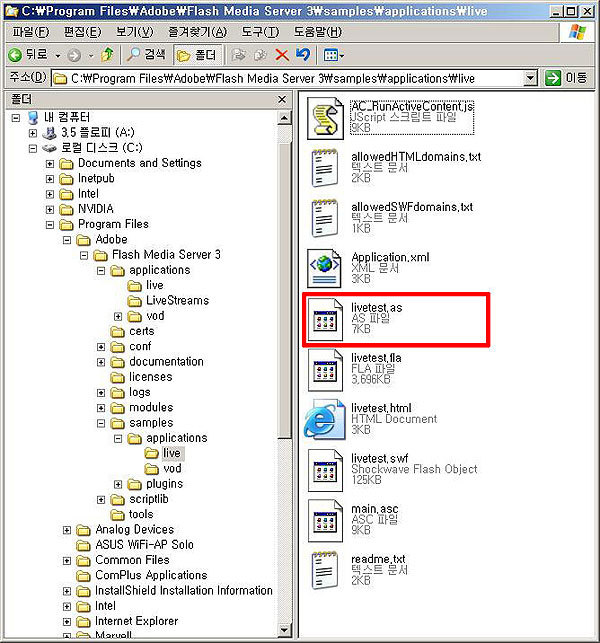
Task: Open the 편집(E) menu
Action: tap(82, 32)
